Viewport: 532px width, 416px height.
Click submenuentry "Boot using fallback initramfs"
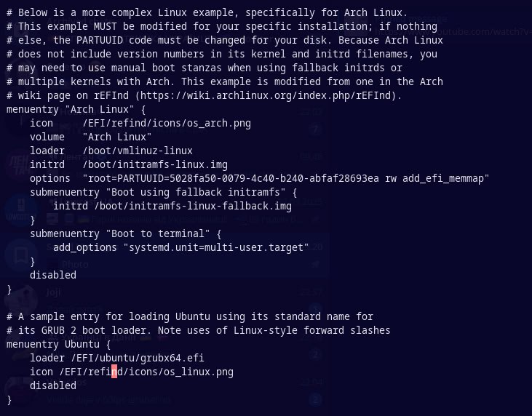pos(163,193)
